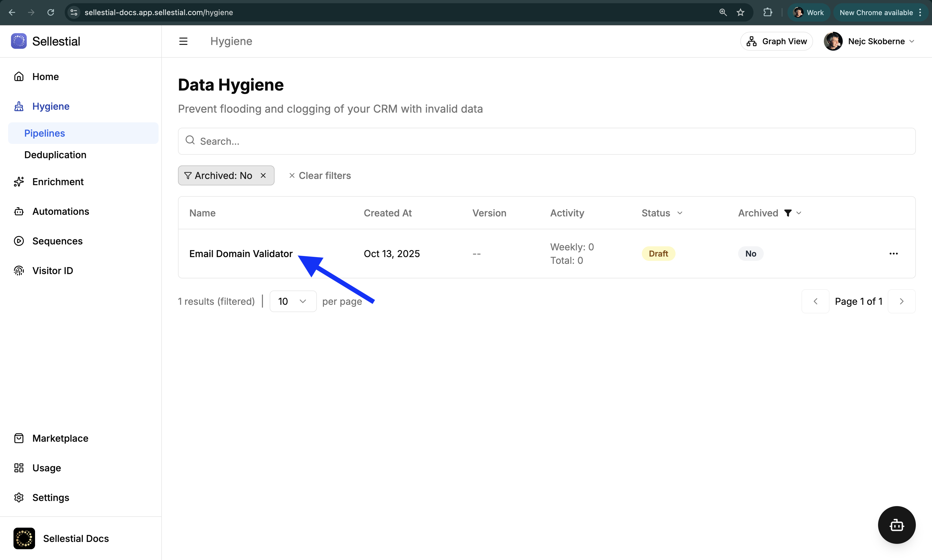
Task: Click the Visitor ID fingerprint icon
Action: (x=19, y=270)
